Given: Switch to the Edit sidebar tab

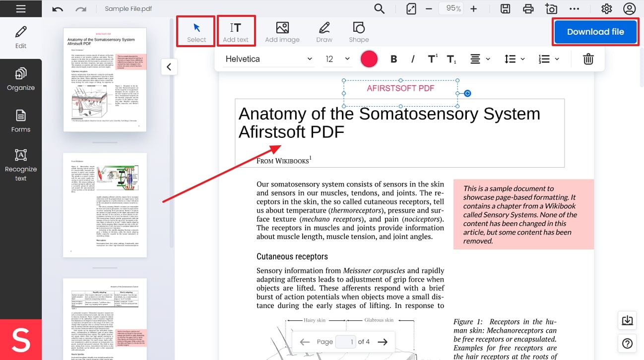Looking at the screenshot, I should (x=21, y=38).
